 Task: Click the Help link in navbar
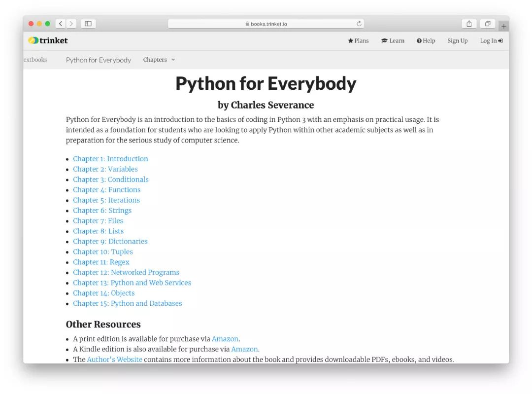pyautogui.click(x=426, y=41)
